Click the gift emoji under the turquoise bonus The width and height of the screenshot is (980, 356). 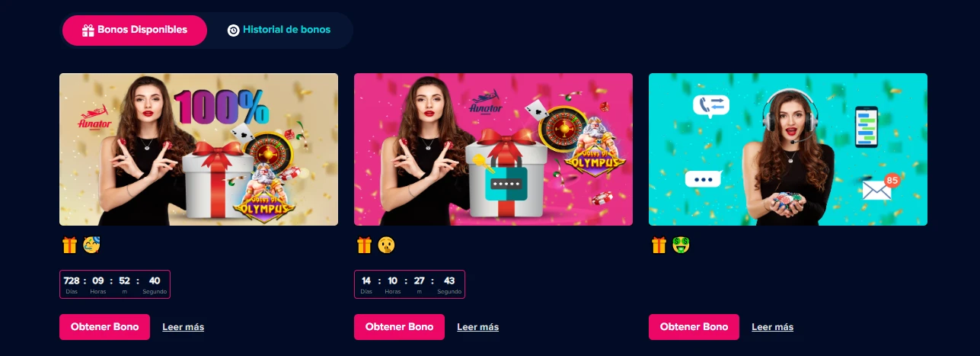pos(659,245)
